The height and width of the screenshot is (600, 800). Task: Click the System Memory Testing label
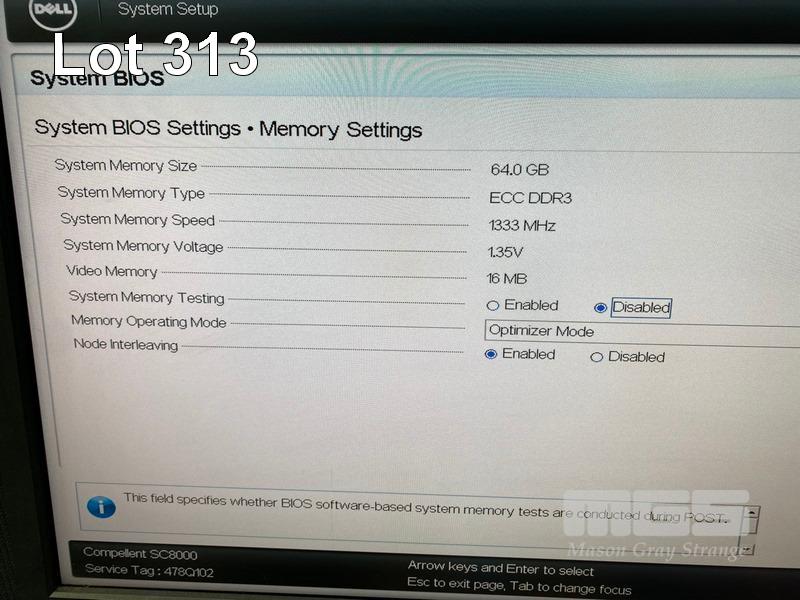[x=146, y=297]
